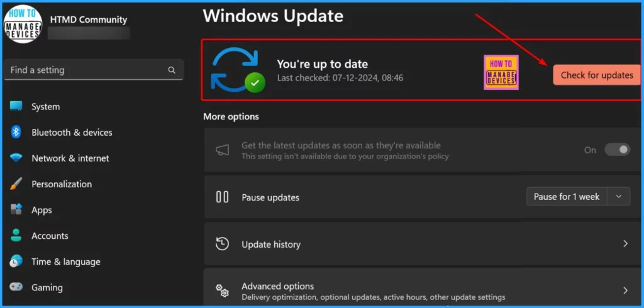Click the Gaming controller icon
644x308 pixels.
coord(16,287)
